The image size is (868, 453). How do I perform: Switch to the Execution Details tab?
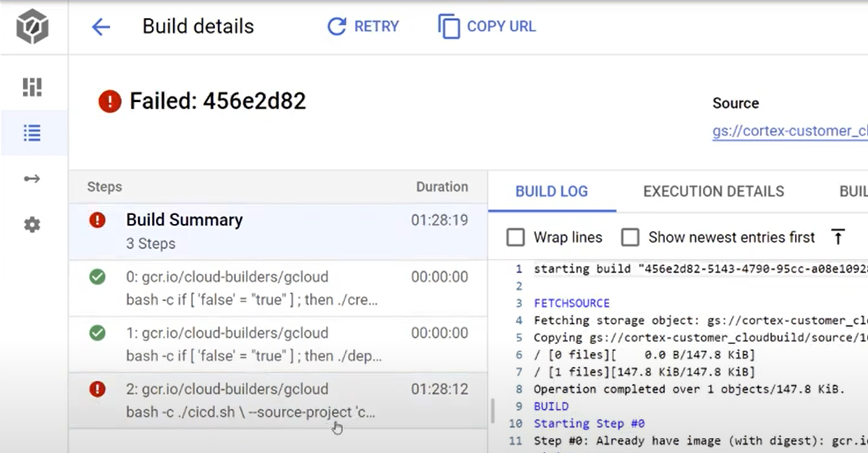coord(713,191)
